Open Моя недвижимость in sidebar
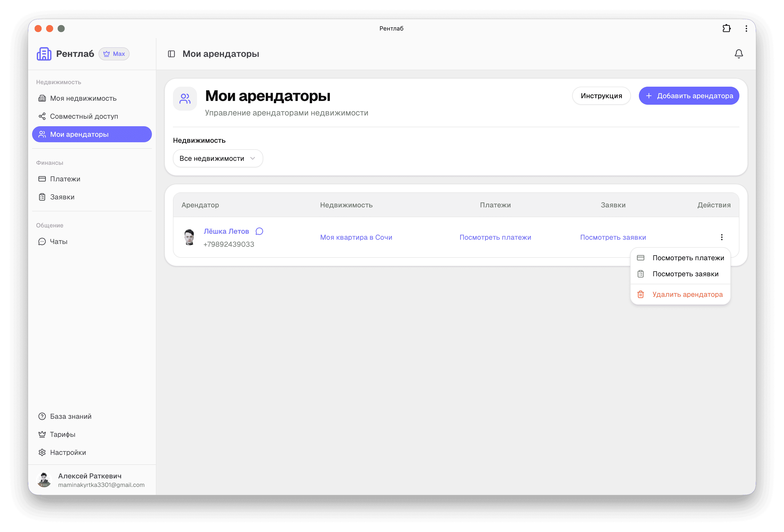 [83, 98]
